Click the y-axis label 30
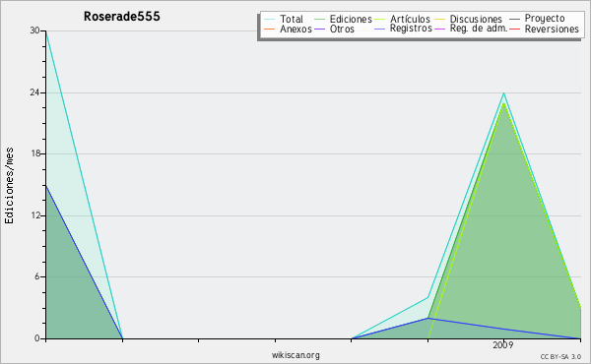The width and height of the screenshot is (591, 364). [x=35, y=30]
